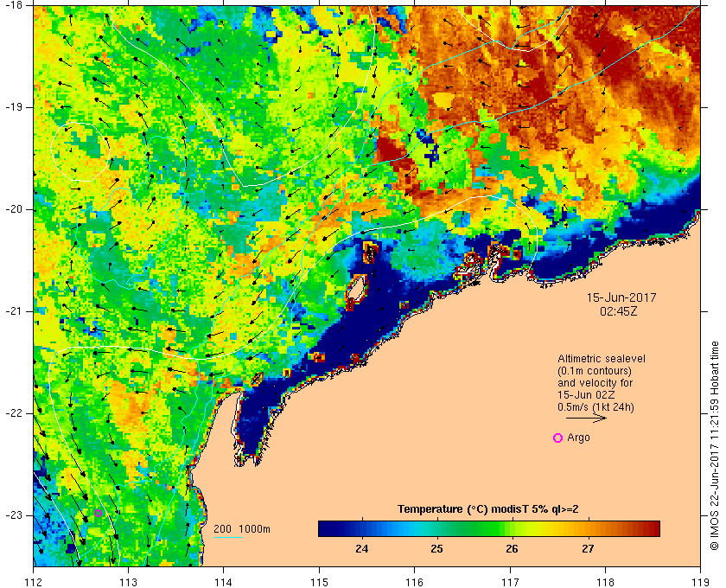Click the 115 longitude axis label

tap(319, 582)
